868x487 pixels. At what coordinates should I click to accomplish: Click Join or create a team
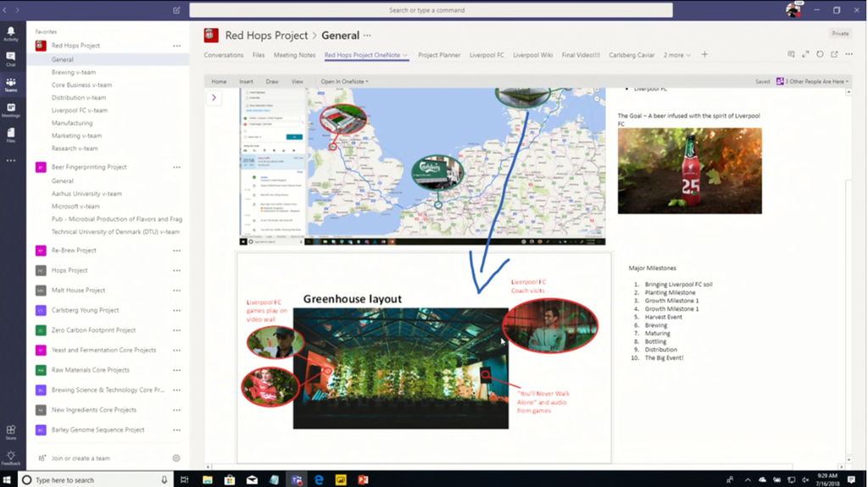click(81, 458)
